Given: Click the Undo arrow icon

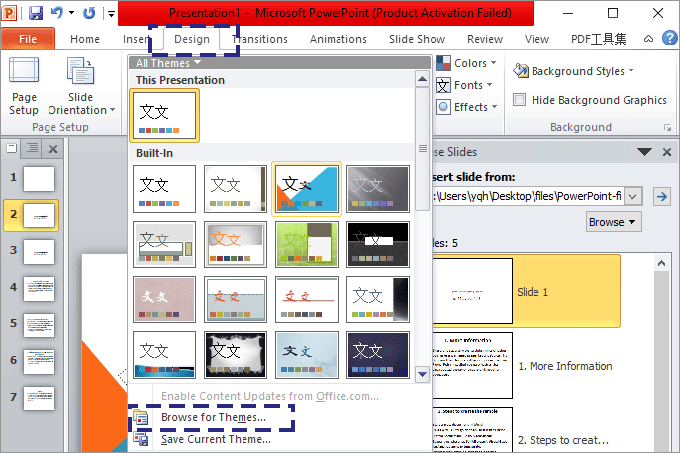Looking at the screenshot, I should tap(57, 13).
